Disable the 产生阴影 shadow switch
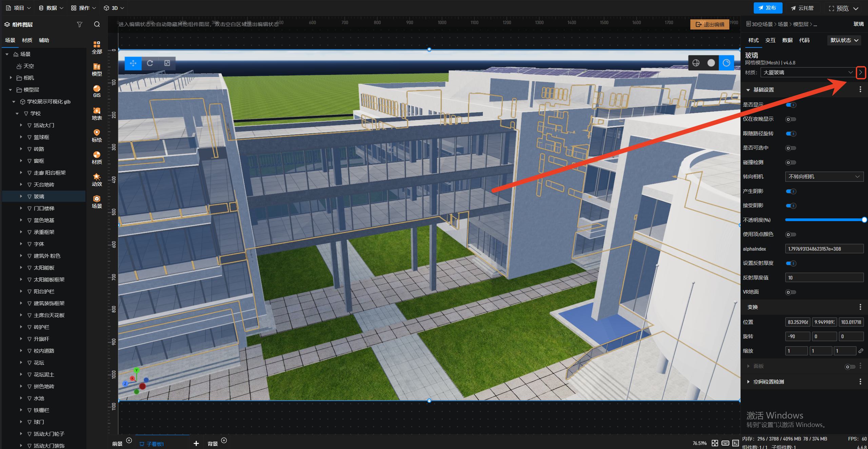868x449 pixels. [791, 191]
